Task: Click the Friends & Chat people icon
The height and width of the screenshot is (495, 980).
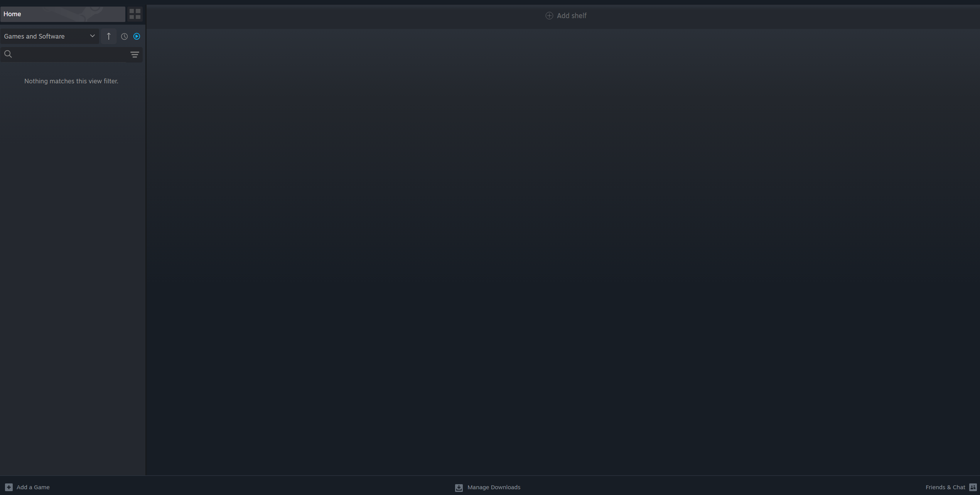Action: [x=973, y=487]
